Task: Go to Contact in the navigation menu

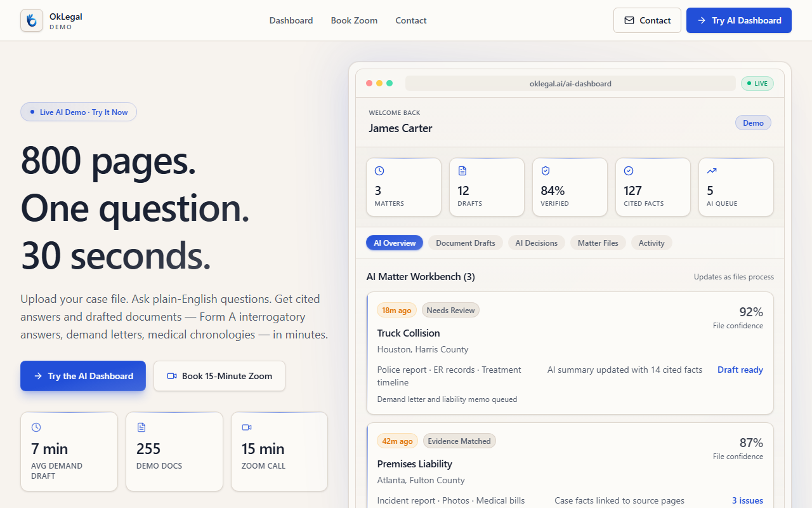Action: point(411,20)
